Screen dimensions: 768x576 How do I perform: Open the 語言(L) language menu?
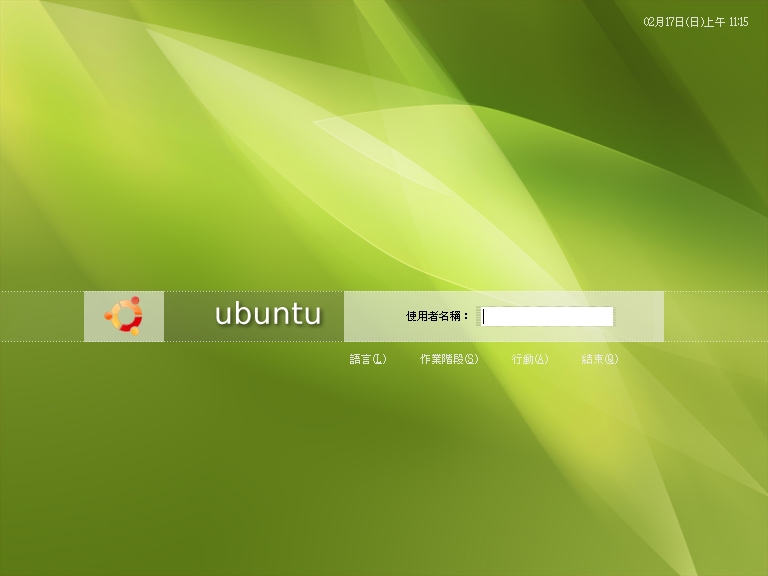click(x=368, y=359)
